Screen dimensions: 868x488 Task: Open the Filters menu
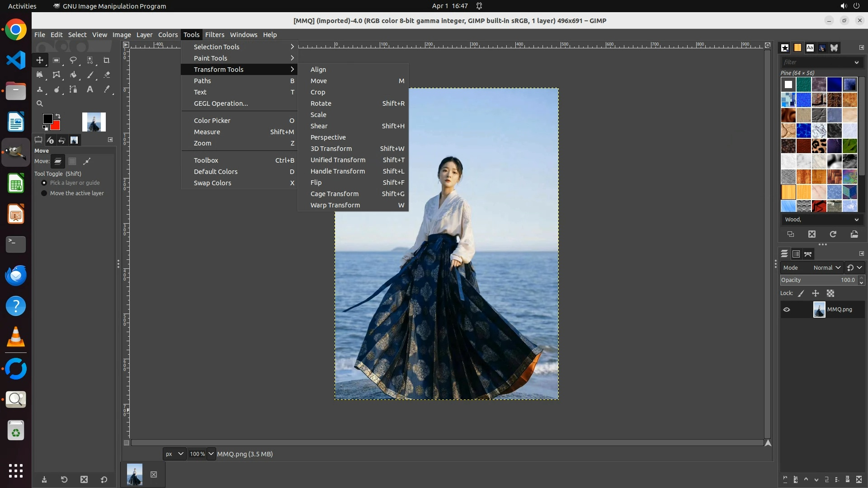coord(214,35)
